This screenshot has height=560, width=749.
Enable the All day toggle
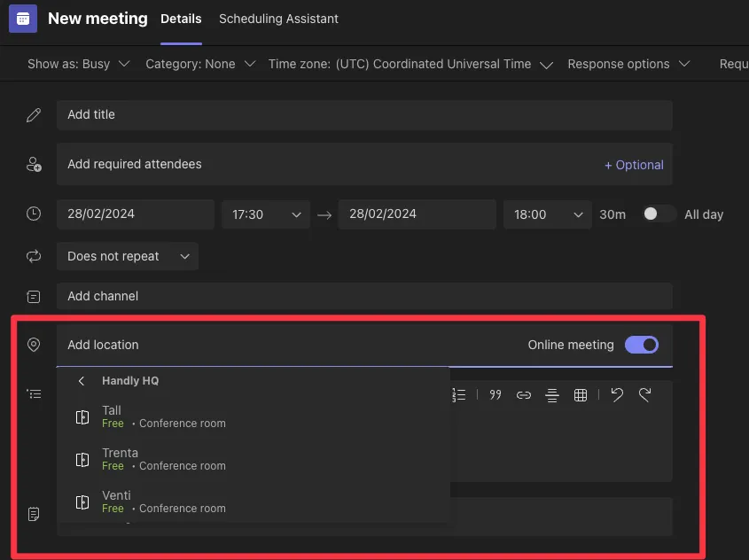point(659,214)
